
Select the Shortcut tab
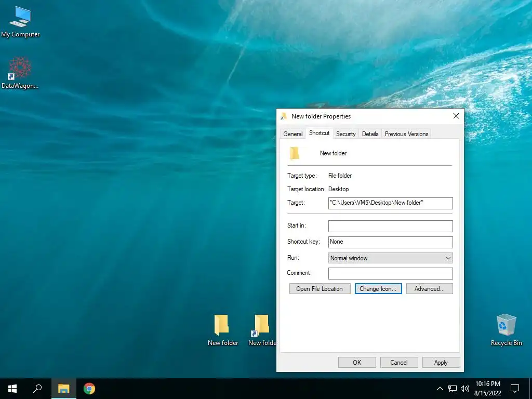320,133
